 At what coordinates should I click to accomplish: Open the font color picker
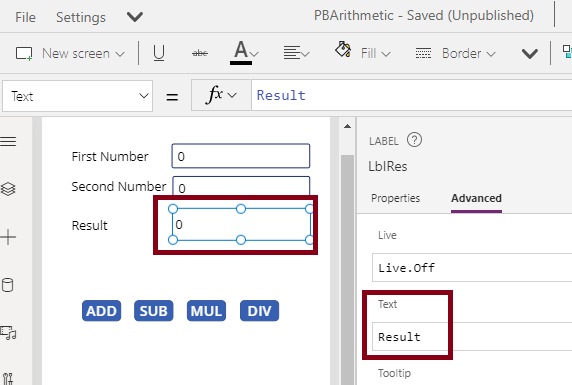click(x=244, y=53)
